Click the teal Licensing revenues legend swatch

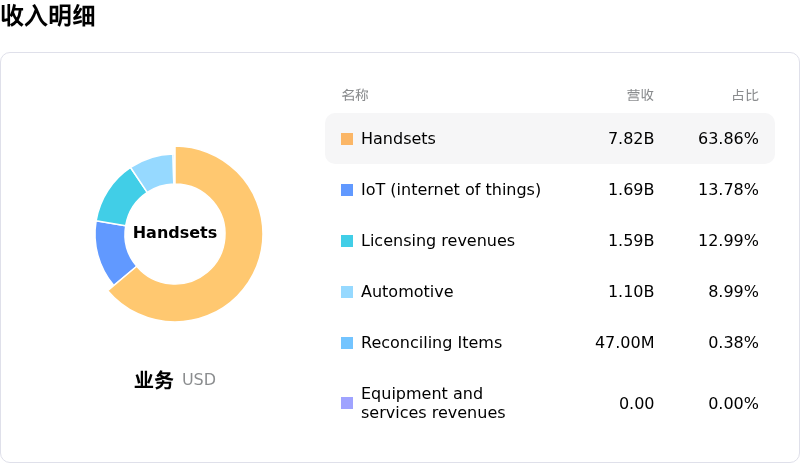click(x=347, y=241)
